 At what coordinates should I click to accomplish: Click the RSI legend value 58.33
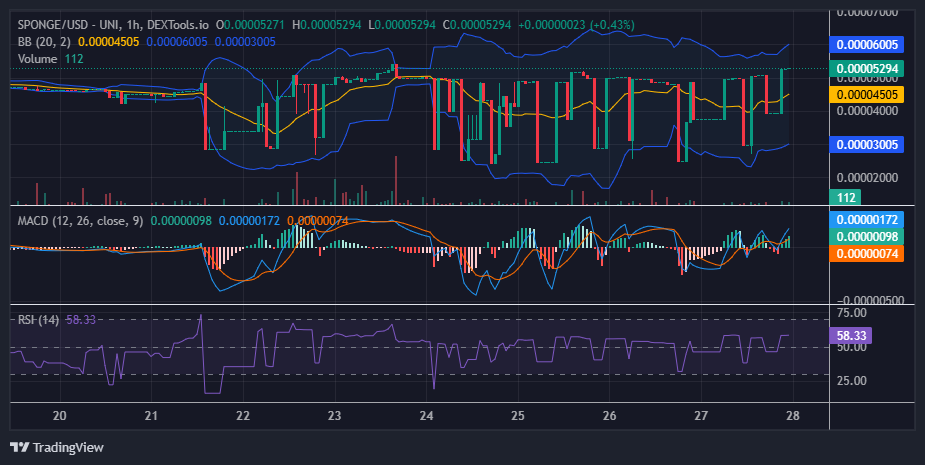81,320
